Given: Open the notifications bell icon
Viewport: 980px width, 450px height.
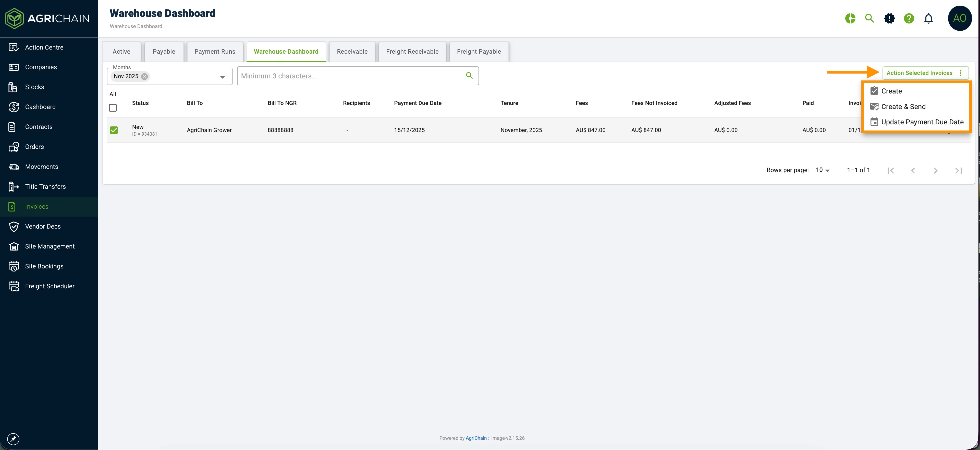Looking at the screenshot, I should pyautogui.click(x=928, y=18).
